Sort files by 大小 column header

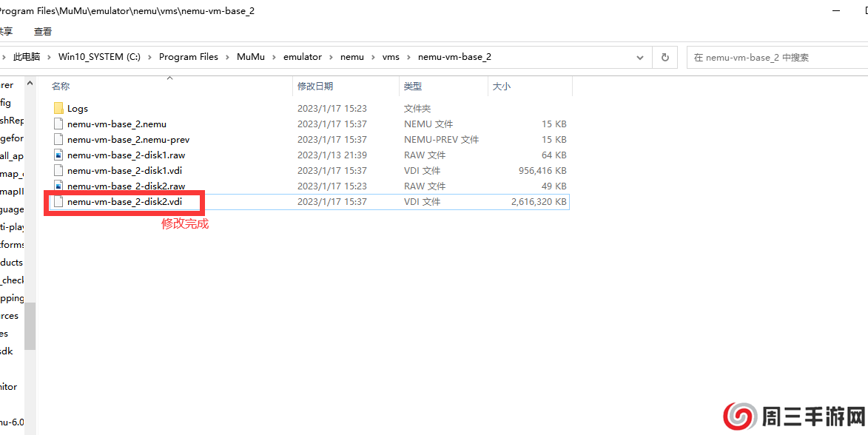[502, 87]
